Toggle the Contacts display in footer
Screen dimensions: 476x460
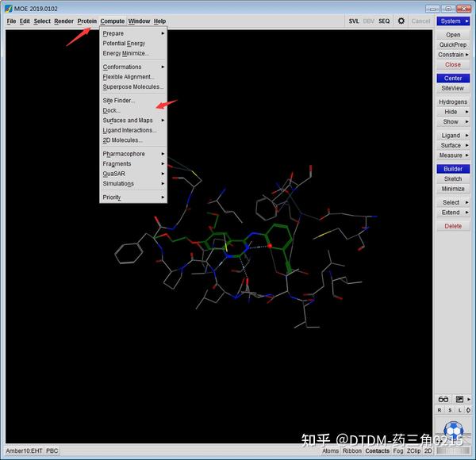(x=377, y=450)
